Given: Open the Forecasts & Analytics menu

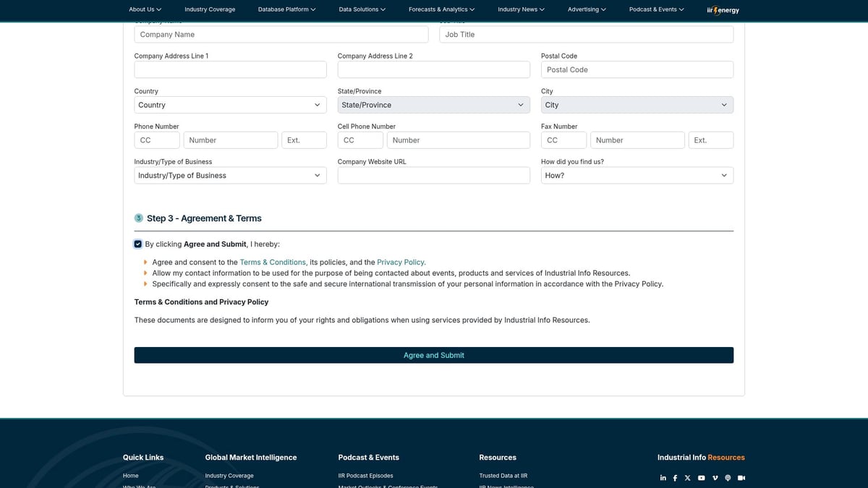Looking at the screenshot, I should coord(441,9).
